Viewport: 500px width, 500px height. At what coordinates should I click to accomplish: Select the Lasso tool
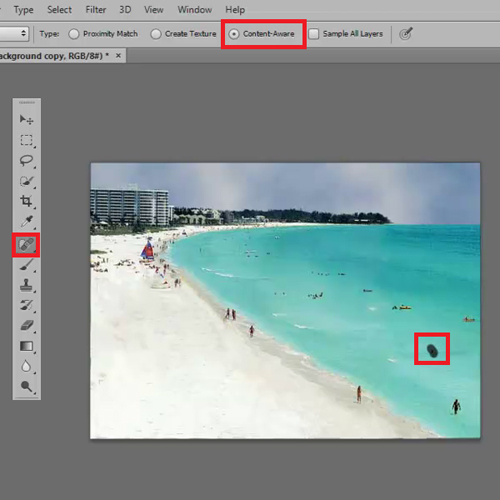coord(26,161)
